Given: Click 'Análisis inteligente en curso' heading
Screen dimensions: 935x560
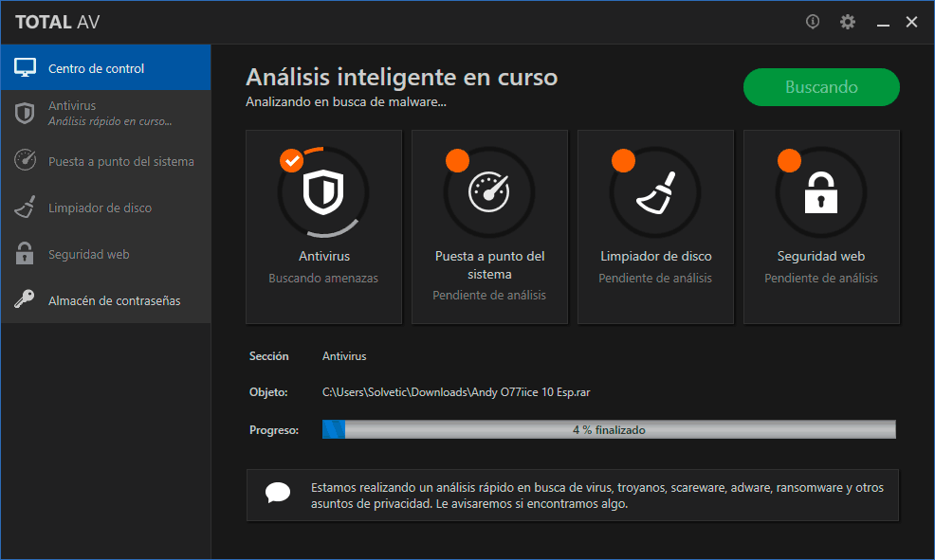Looking at the screenshot, I should [x=402, y=77].
